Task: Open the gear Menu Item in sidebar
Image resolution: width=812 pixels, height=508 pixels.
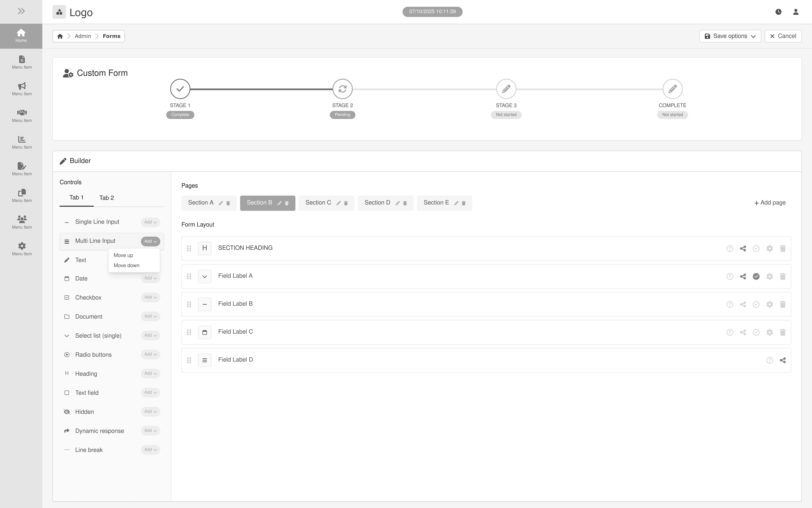Action: (22, 249)
